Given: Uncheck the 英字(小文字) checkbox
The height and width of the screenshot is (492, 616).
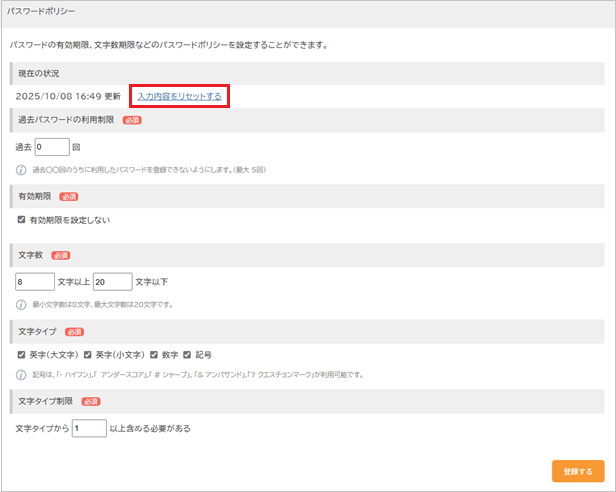Looking at the screenshot, I should [88, 354].
